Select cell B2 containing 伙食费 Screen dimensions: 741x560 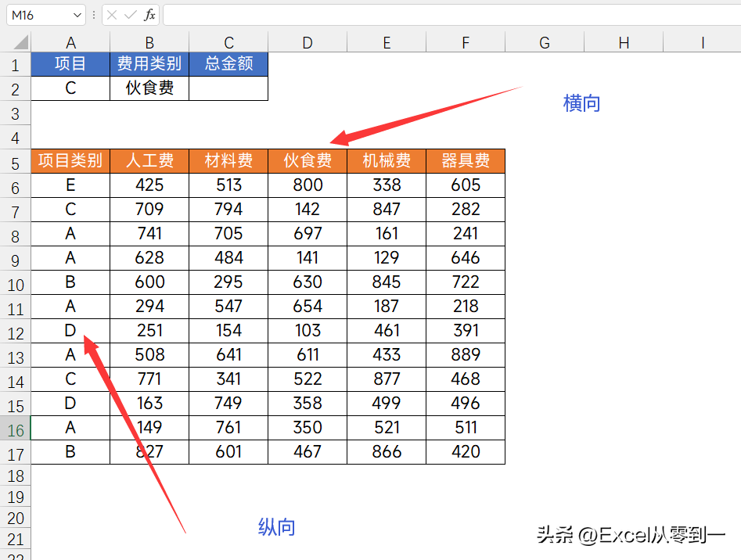coord(149,88)
